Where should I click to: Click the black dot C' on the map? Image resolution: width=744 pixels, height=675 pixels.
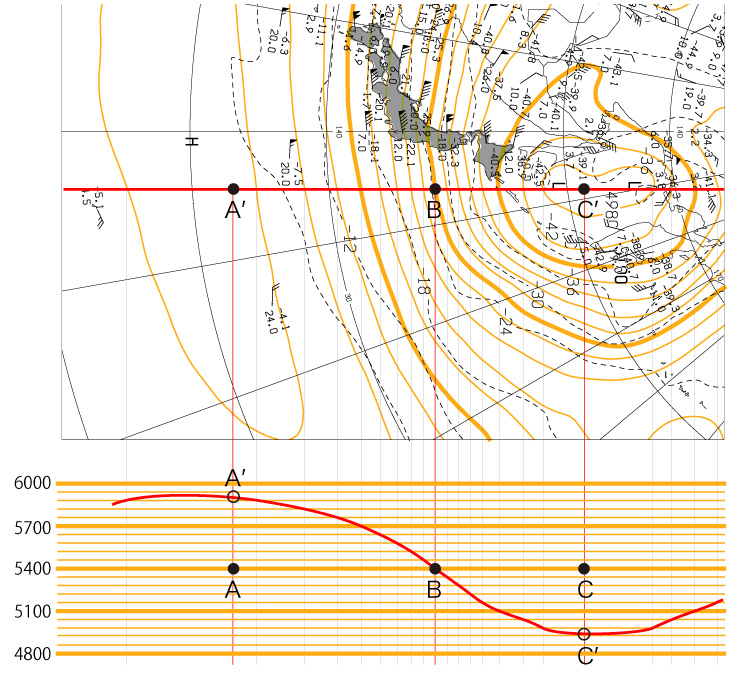coord(584,189)
